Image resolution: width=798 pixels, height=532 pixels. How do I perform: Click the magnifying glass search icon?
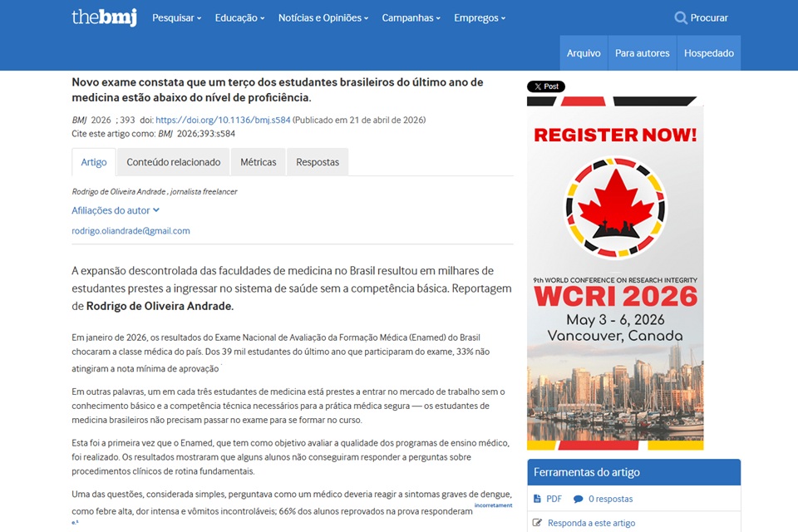[x=681, y=17]
